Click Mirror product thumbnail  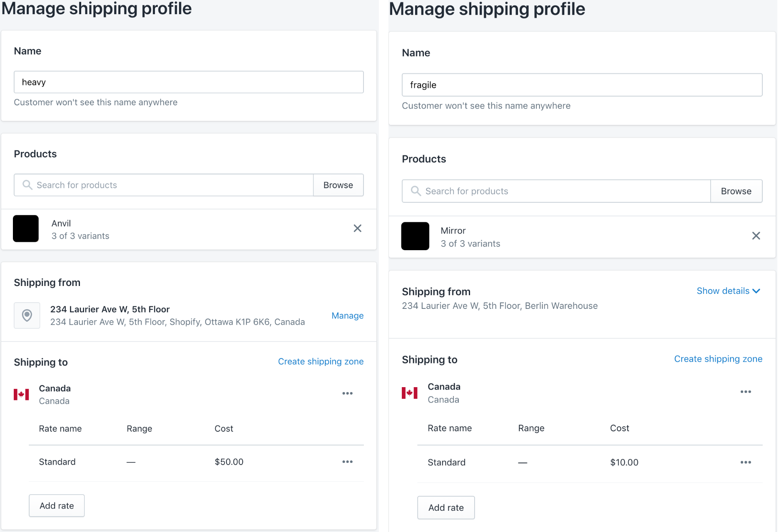[415, 236]
